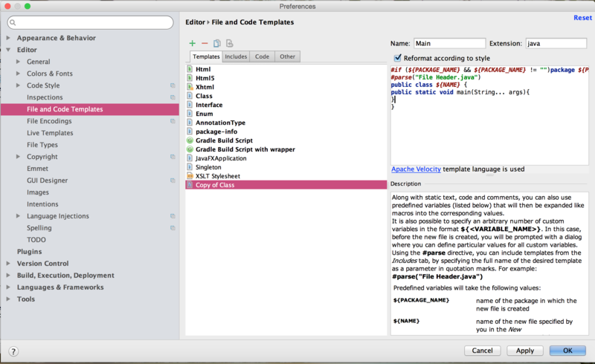Confirm with the OK button

(567, 351)
